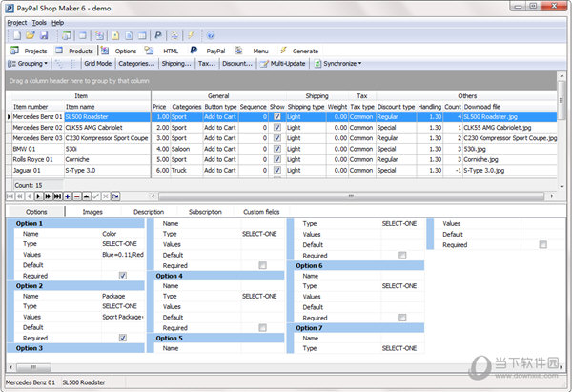Click the grid vertical scrollbar down arrow
Viewport: 572px width, 392px height.
[562, 187]
